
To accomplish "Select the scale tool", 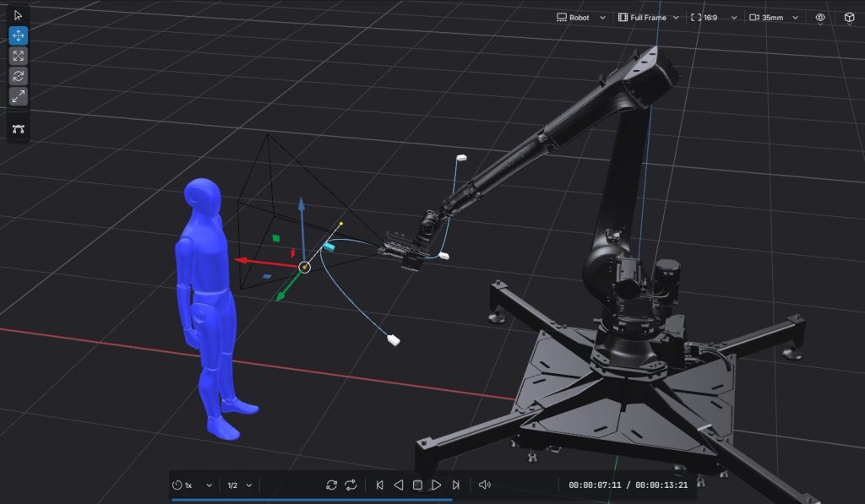I will [x=17, y=56].
